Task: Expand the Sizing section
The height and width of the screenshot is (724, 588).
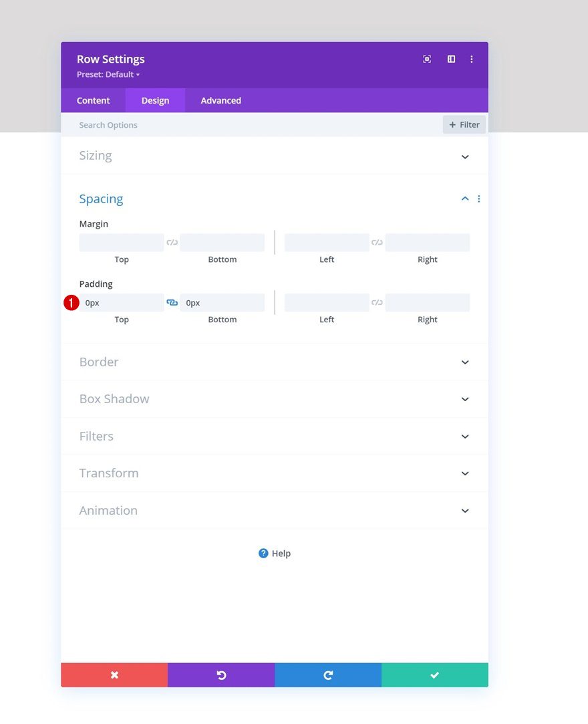Action: tap(465, 156)
